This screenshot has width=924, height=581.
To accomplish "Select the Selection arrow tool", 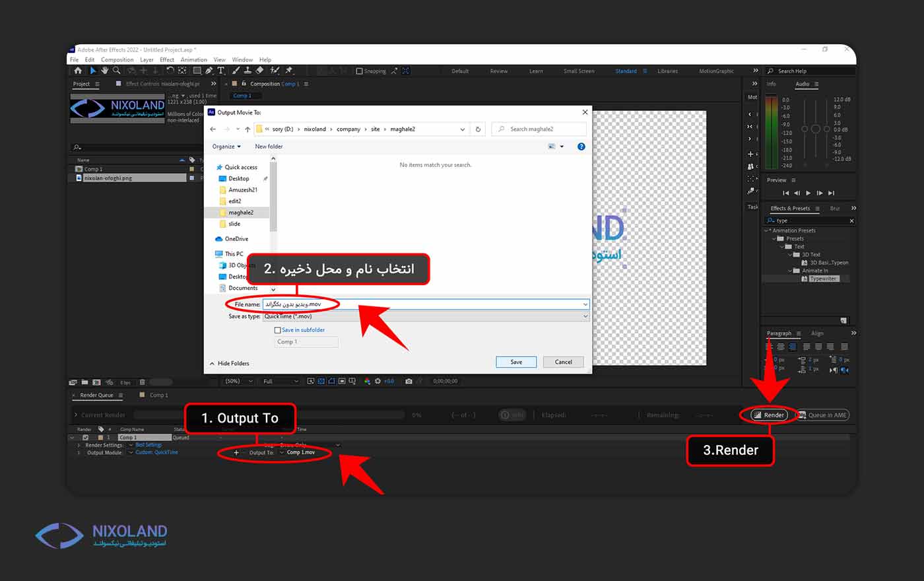I will (93, 71).
